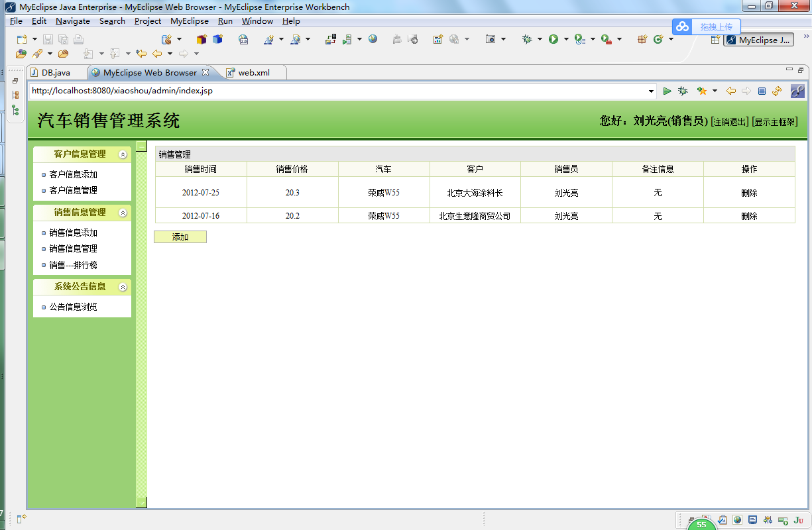Open 客户信息管理 link in the sidebar
Image resolution: width=812 pixels, height=530 pixels.
(x=74, y=190)
